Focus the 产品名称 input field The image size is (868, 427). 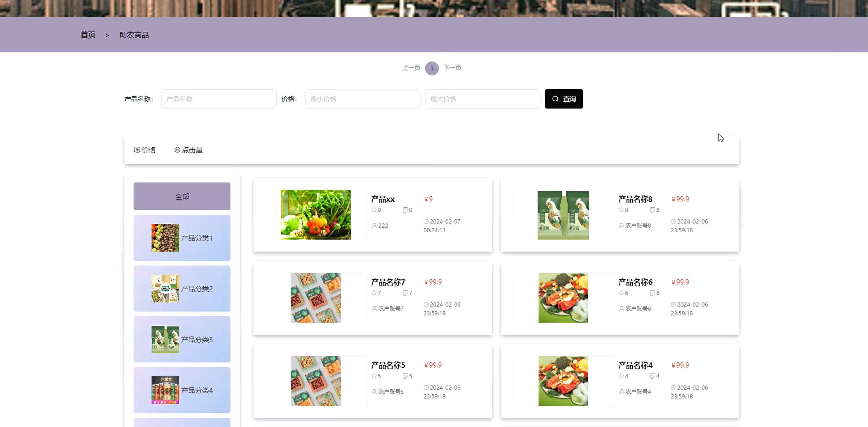[x=219, y=99]
